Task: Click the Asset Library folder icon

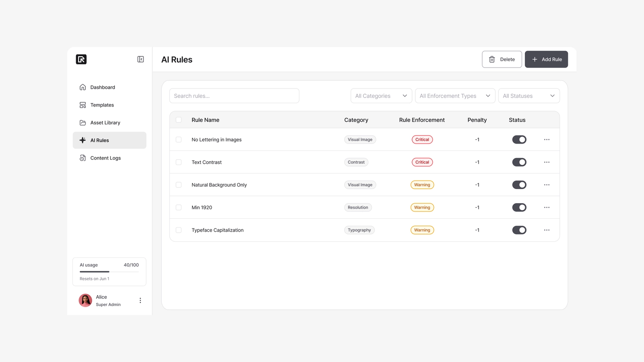Action: [x=83, y=123]
